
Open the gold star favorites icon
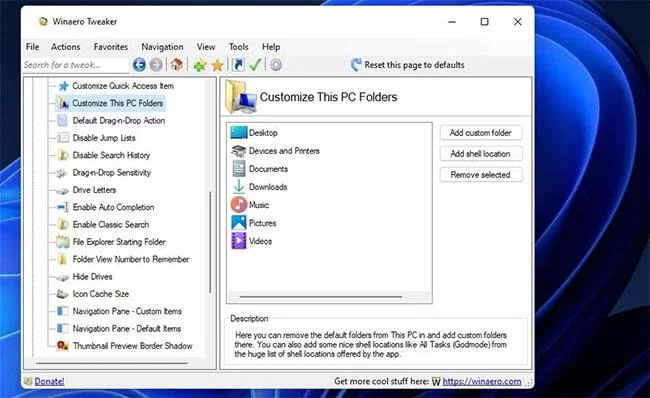(x=217, y=65)
